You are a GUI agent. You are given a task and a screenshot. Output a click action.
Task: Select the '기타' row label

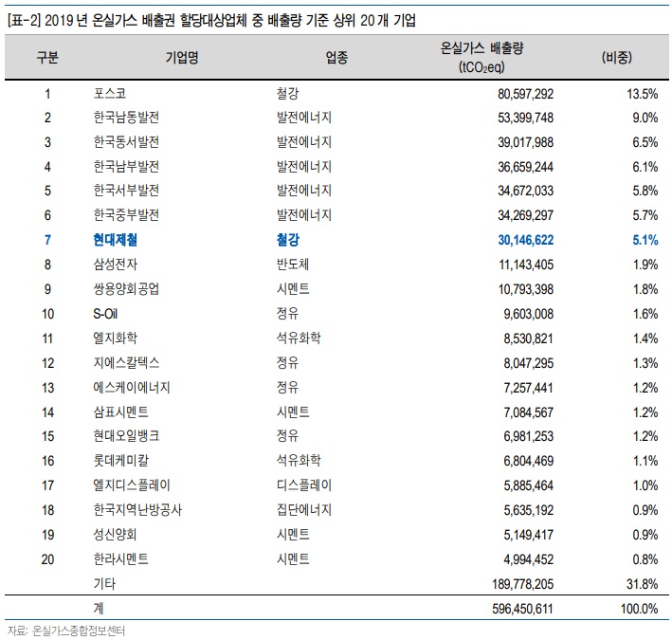point(104,584)
